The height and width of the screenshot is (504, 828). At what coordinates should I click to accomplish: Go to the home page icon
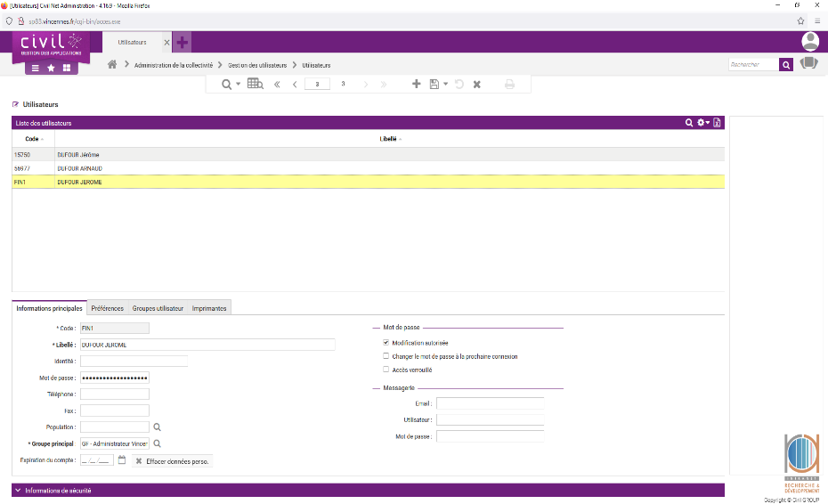click(112, 64)
